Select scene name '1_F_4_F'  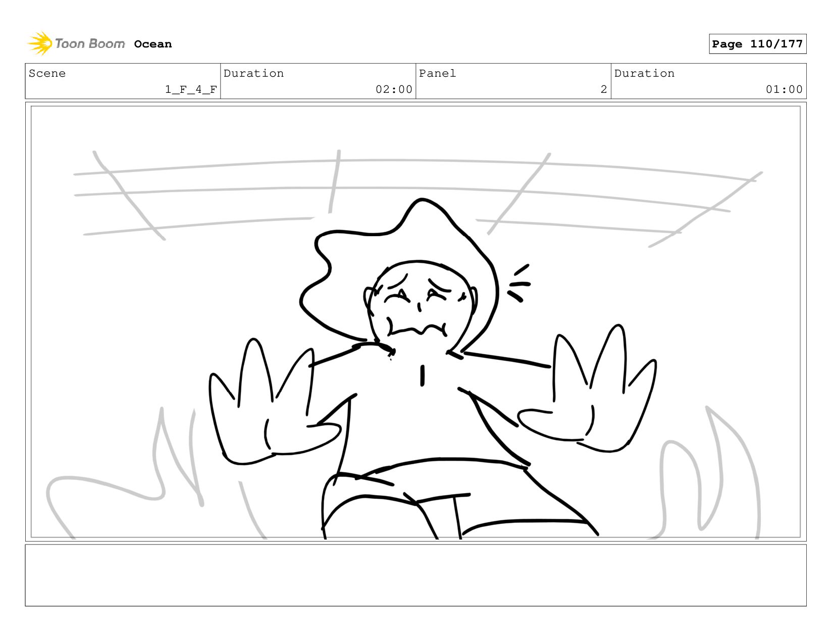pyautogui.click(x=191, y=89)
